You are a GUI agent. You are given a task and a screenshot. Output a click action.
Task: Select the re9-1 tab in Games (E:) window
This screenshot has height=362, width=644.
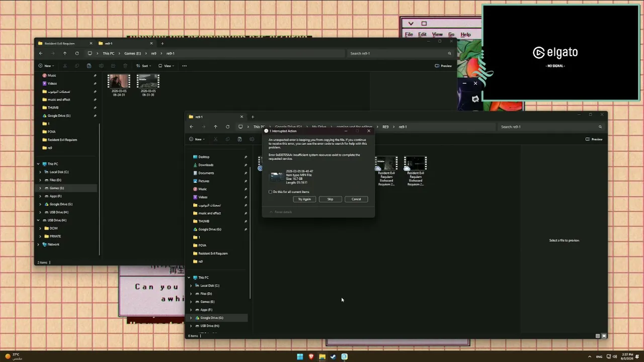coord(126,43)
